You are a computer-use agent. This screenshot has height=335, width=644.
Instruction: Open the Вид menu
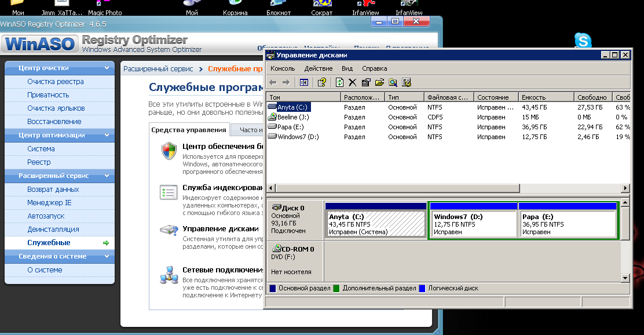pyautogui.click(x=347, y=68)
